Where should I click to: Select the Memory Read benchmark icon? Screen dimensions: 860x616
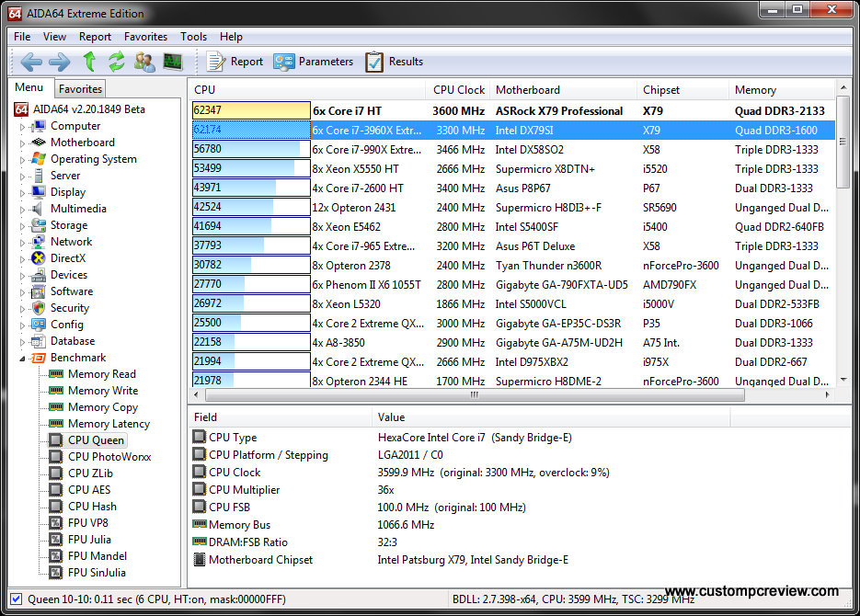(56, 374)
